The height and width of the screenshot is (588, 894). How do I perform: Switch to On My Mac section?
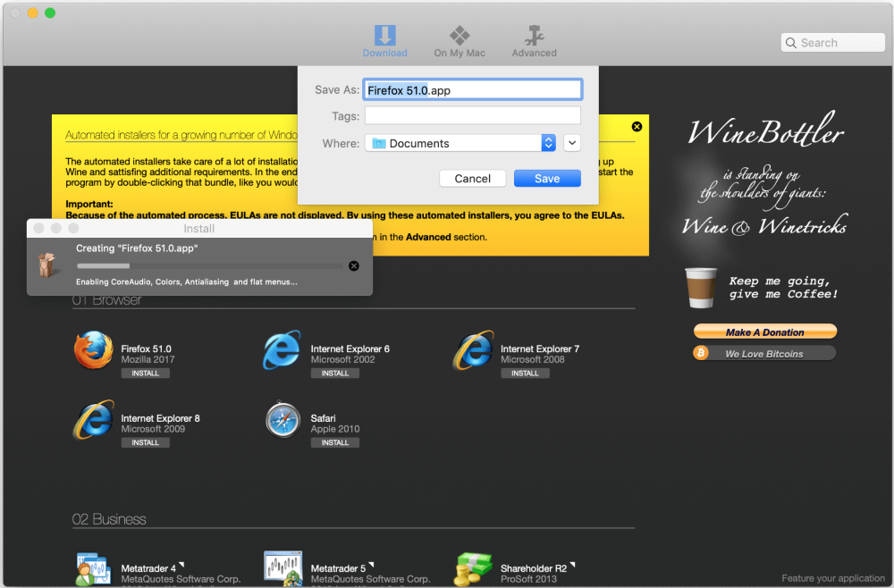(459, 42)
